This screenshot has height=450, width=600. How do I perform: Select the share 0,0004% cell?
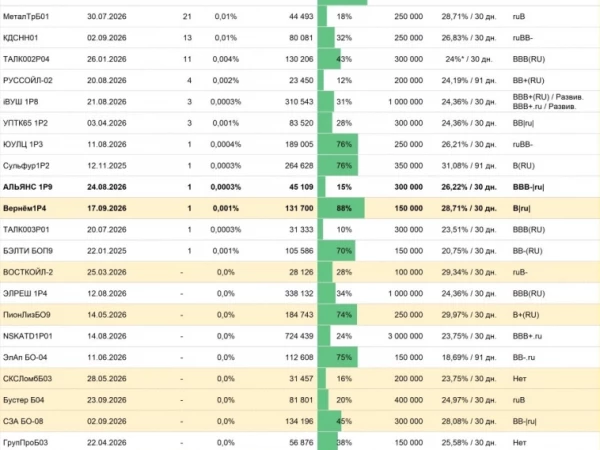point(226,144)
